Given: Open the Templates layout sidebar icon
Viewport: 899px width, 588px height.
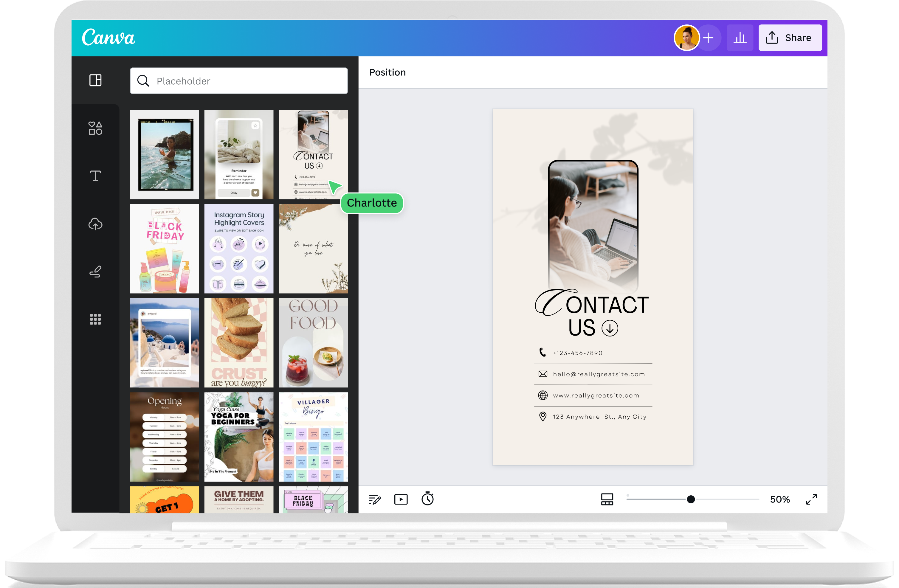Looking at the screenshot, I should pyautogui.click(x=95, y=80).
